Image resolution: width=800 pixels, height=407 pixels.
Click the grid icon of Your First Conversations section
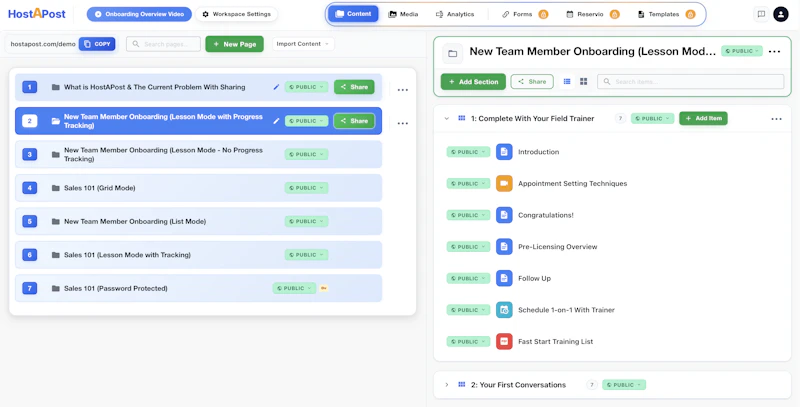tap(462, 385)
